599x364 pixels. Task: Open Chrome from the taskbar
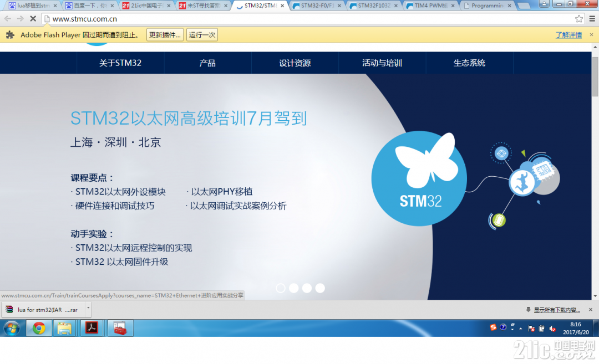pos(39,328)
